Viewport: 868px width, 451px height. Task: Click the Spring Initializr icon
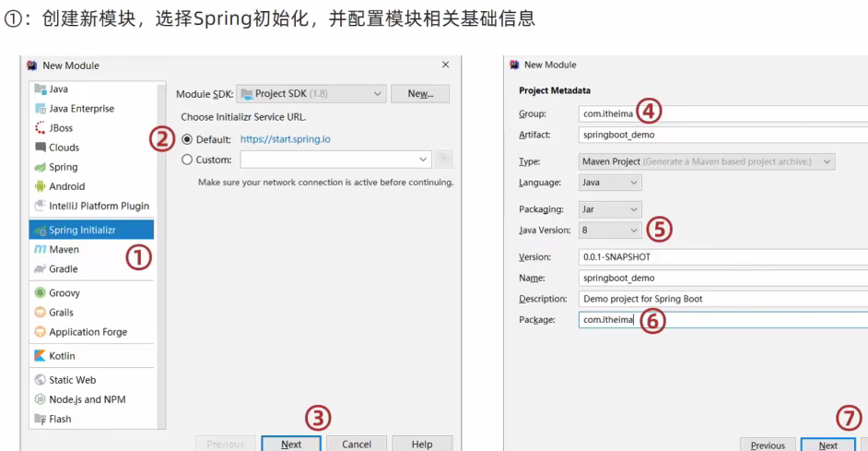point(40,230)
